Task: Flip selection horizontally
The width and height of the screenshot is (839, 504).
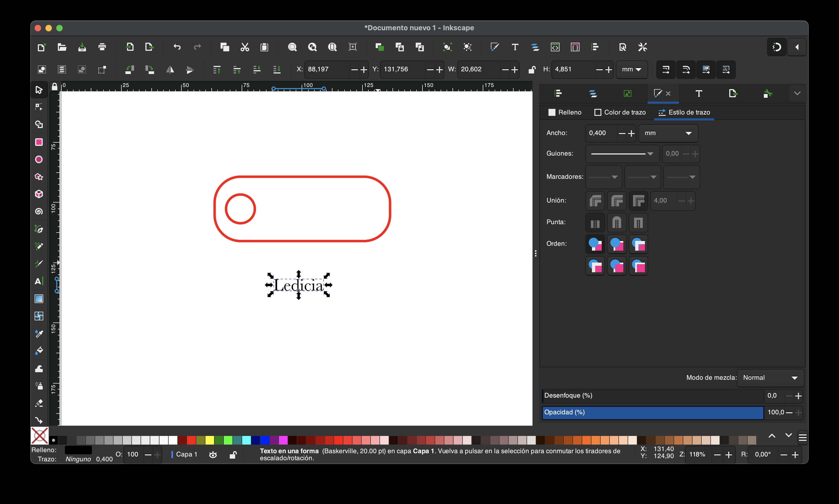Action: [x=170, y=70]
